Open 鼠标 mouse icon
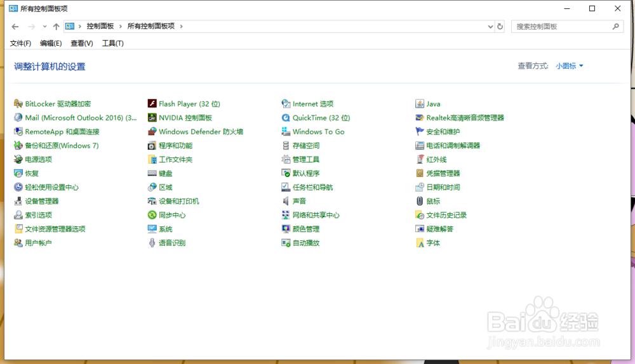This screenshot has width=635, height=364. pyautogui.click(x=420, y=201)
